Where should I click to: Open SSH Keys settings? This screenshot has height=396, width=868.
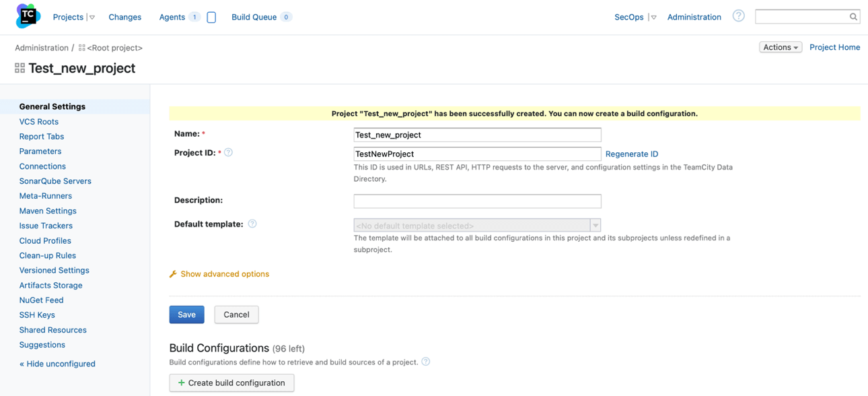(x=37, y=315)
